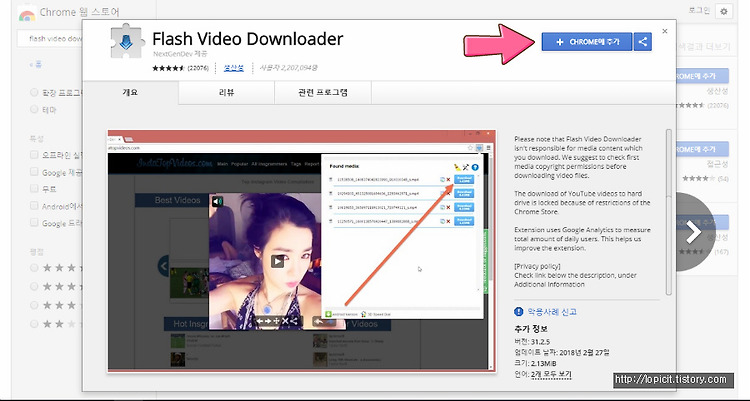The width and height of the screenshot is (750, 401).
Task: Click the extension screenshot preview image
Action: (302, 251)
